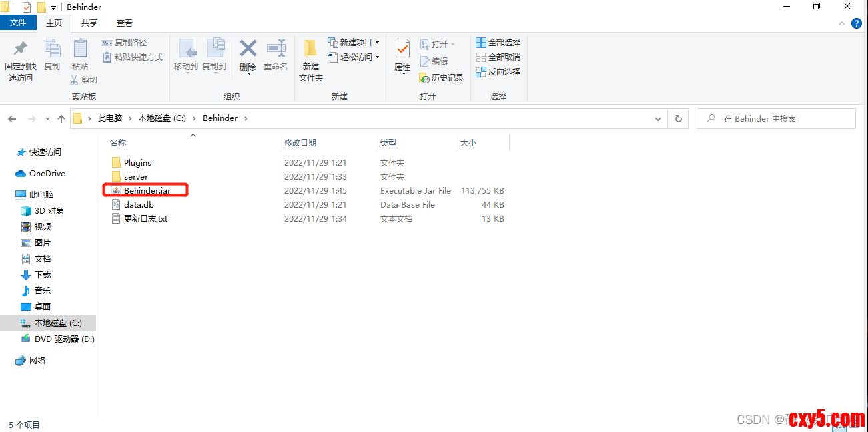Expand the New item (新建项目) dropdown
Image resolution: width=868 pixels, height=432 pixels.
point(377,43)
